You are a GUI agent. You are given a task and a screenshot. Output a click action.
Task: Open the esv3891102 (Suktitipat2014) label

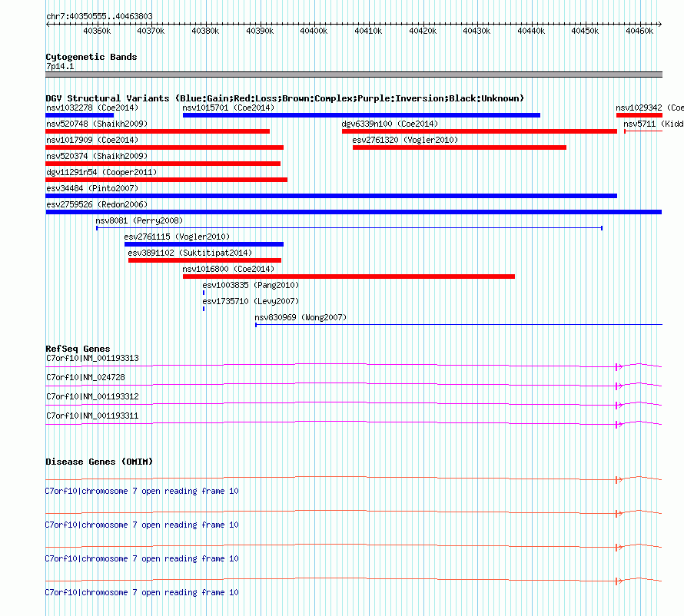(190, 253)
